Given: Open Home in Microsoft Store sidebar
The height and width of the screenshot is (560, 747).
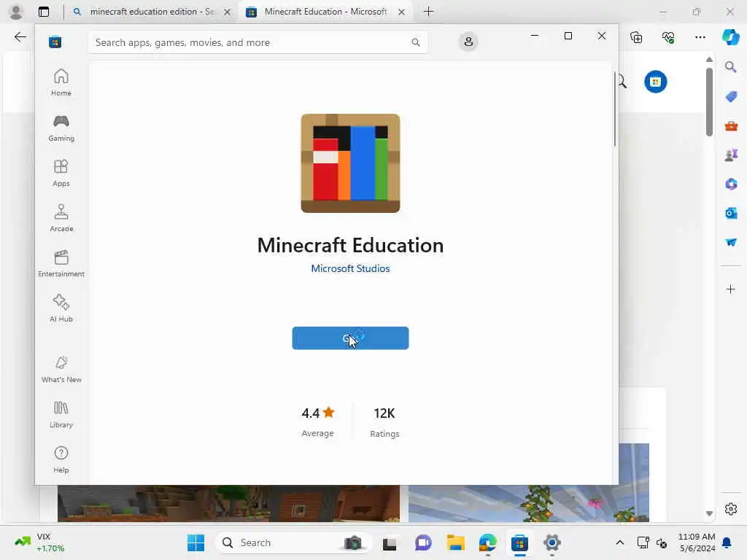Looking at the screenshot, I should coord(61,82).
